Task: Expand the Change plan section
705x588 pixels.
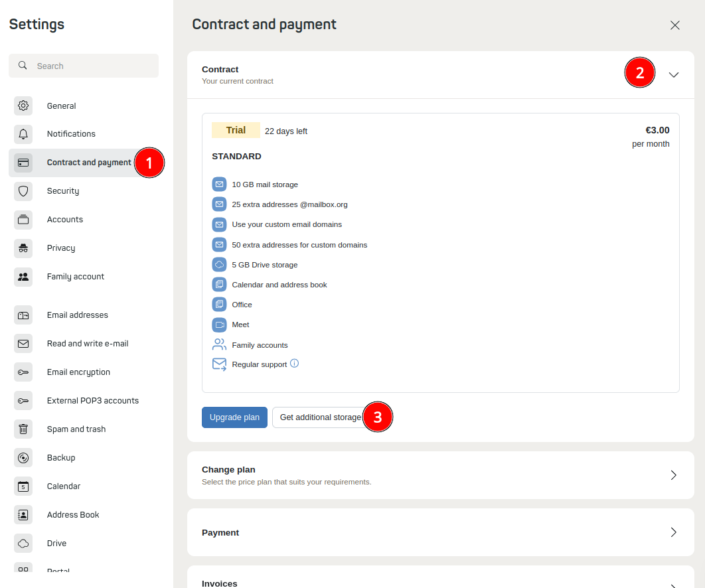Action: coord(673,475)
